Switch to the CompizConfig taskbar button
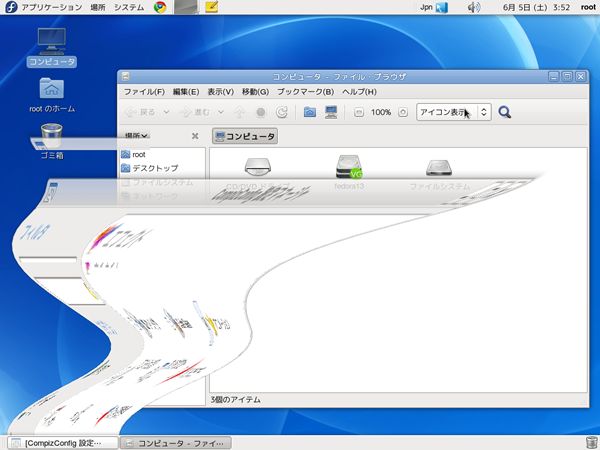This screenshot has width=600, height=450. (x=63, y=443)
